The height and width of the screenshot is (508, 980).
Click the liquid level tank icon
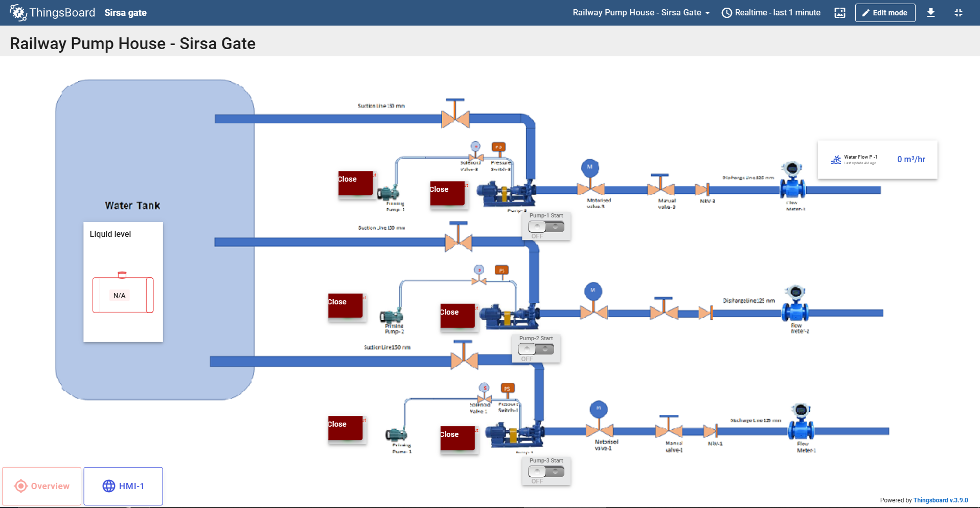(123, 294)
